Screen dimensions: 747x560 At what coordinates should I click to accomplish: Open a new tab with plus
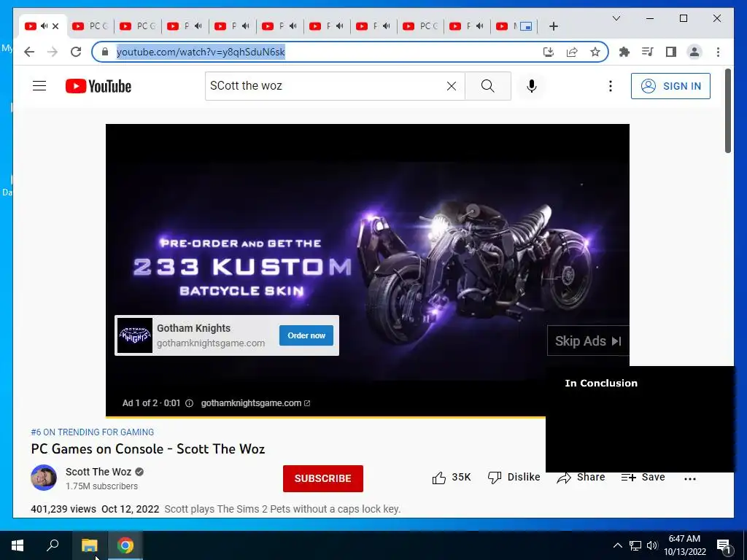553,26
